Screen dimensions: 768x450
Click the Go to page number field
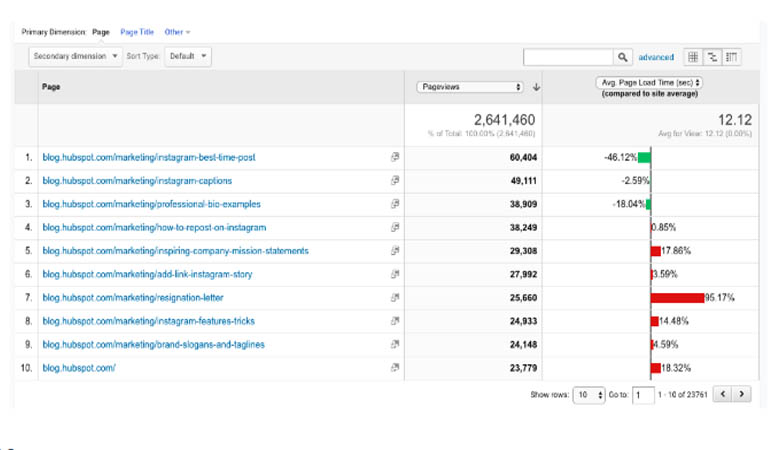pos(643,395)
